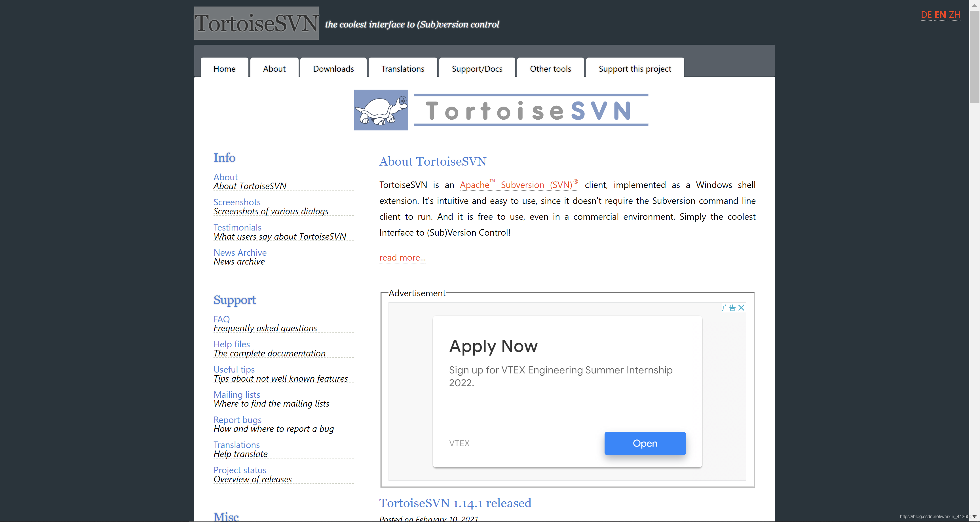
Task: Open the Report bugs link
Action: pos(237,420)
